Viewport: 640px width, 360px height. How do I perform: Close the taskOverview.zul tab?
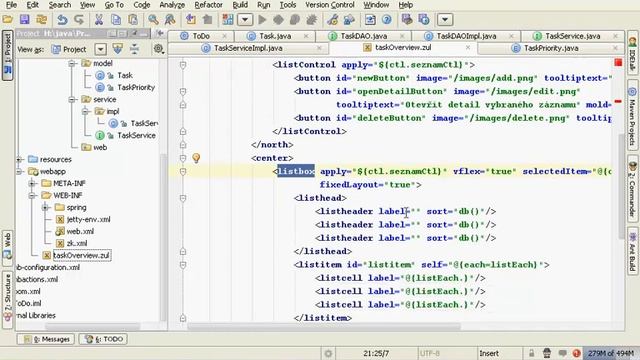[x=468, y=48]
